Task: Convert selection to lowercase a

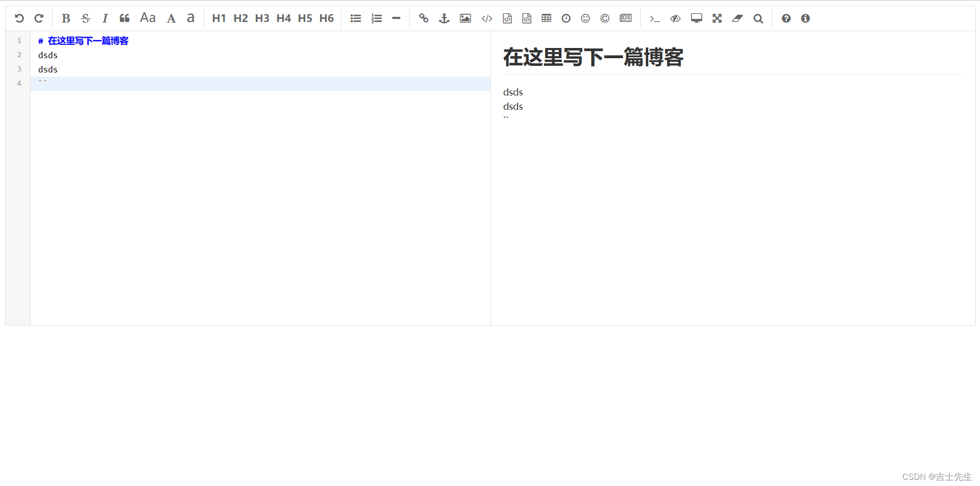Action: [x=191, y=18]
